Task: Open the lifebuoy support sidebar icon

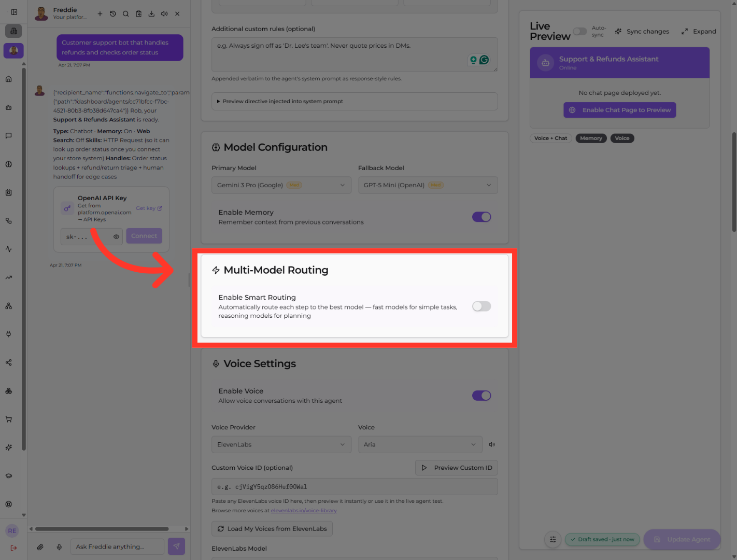Action: tap(9, 504)
